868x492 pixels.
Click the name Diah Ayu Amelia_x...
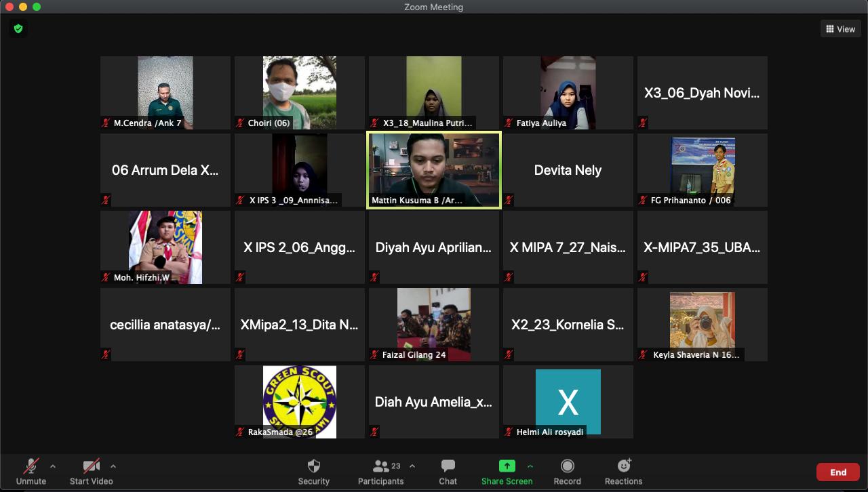point(434,402)
